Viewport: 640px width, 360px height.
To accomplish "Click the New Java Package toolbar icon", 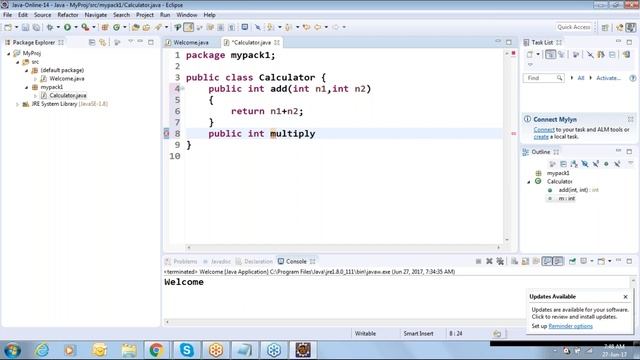I will (105, 27).
